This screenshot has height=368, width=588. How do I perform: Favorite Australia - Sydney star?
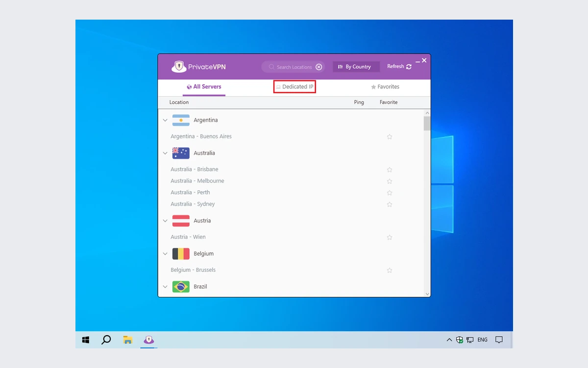pyautogui.click(x=390, y=205)
